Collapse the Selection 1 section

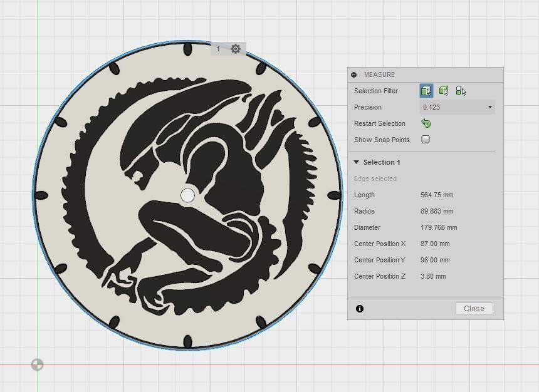pyautogui.click(x=356, y=162)
